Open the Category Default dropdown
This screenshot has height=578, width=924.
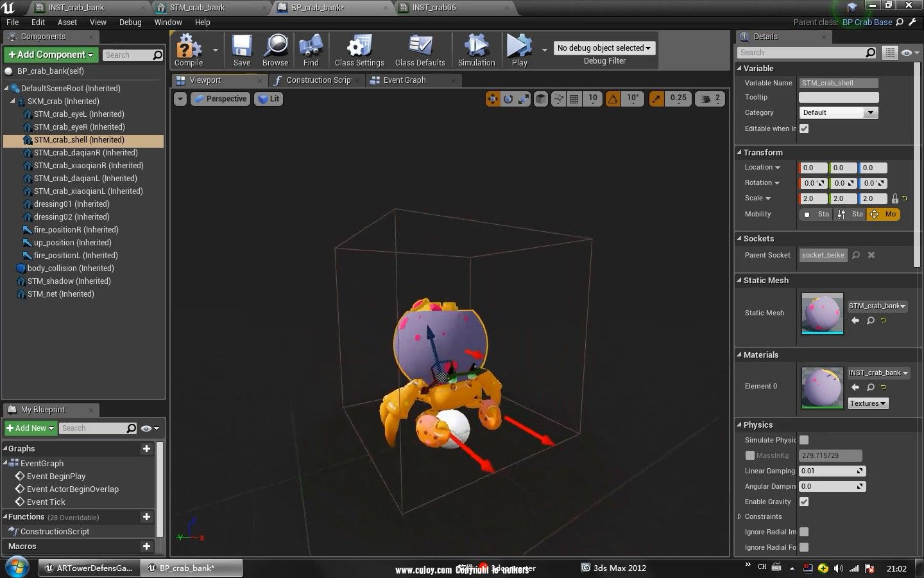[x=838, y=112]
